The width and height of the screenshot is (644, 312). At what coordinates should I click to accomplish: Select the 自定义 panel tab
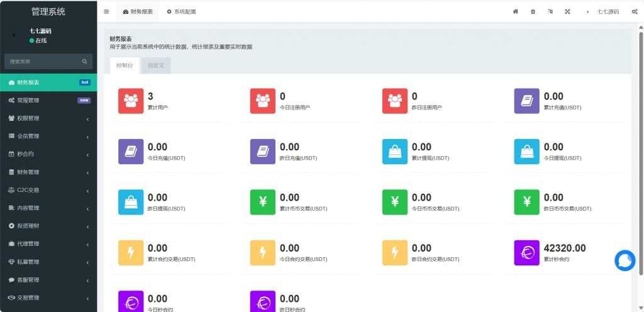156,65
